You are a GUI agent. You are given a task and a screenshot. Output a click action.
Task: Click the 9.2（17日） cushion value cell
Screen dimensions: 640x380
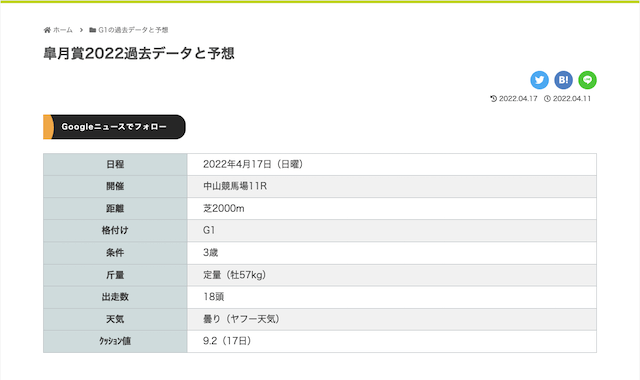click(392, 341)
